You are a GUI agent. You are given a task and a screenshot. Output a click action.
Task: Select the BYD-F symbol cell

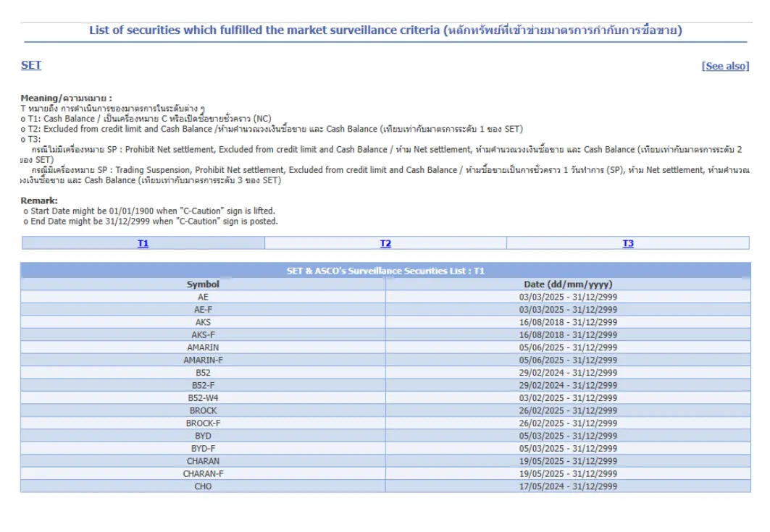203,449
